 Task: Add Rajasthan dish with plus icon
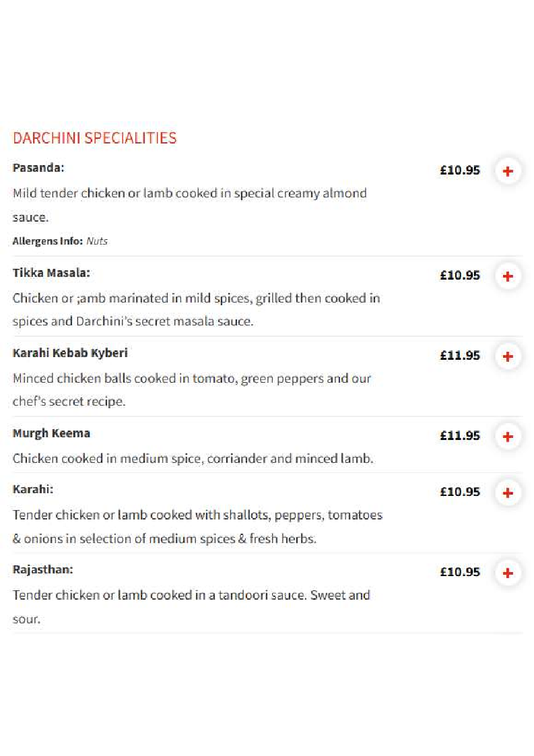(508, 573)
